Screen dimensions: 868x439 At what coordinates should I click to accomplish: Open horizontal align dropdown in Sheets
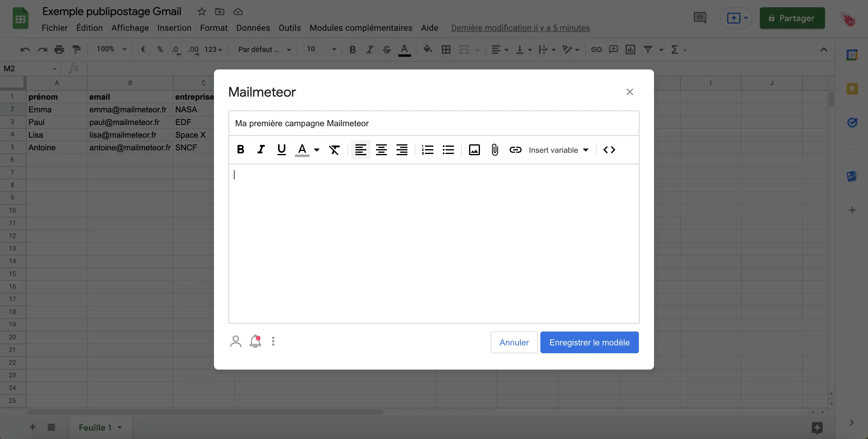coord(500,50)
